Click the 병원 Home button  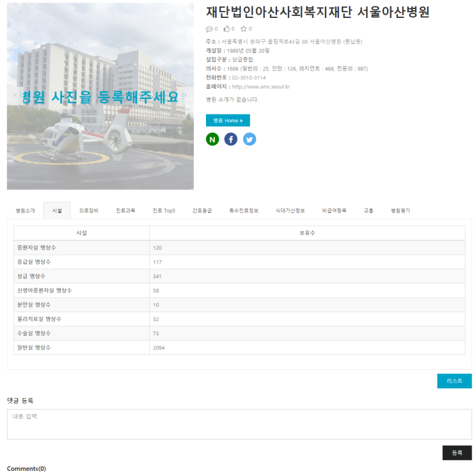tap(228, 120)
